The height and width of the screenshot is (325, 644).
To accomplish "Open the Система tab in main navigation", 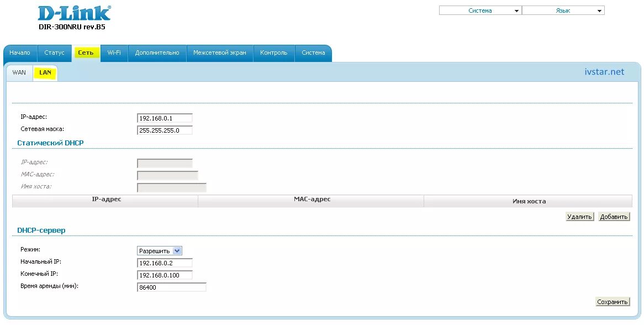I will tap(313, 53).
